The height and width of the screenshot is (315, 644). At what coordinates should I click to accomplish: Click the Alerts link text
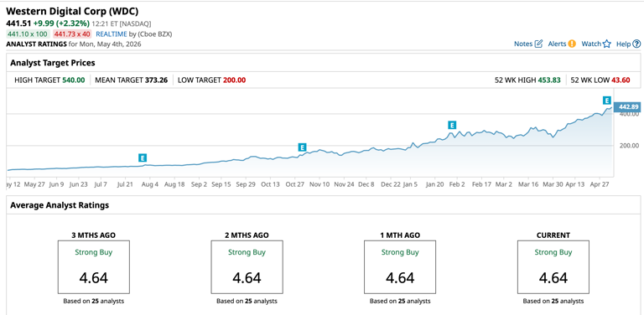(558, 44)
